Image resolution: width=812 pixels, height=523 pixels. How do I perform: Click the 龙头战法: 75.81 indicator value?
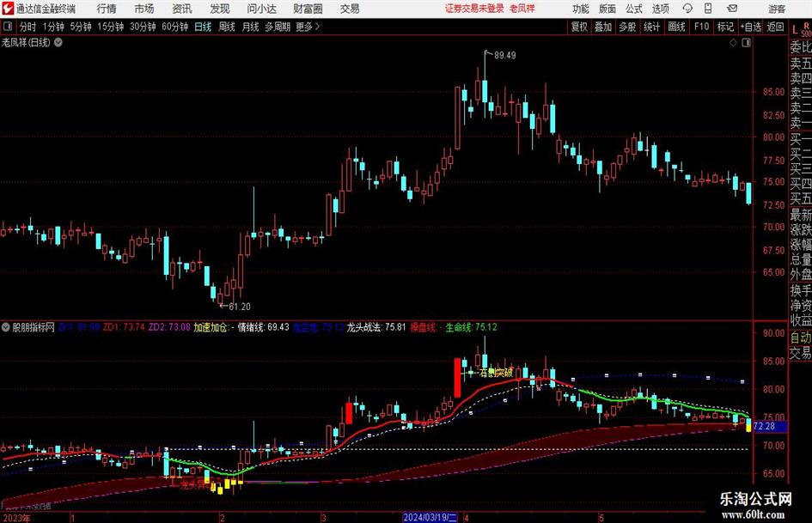click(376, 327)
